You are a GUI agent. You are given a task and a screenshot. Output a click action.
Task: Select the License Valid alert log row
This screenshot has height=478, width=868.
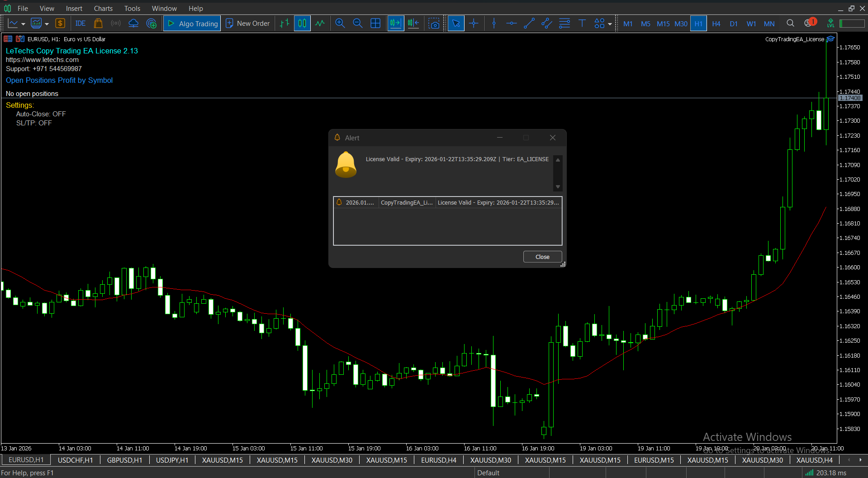click(x=447, y=203)
